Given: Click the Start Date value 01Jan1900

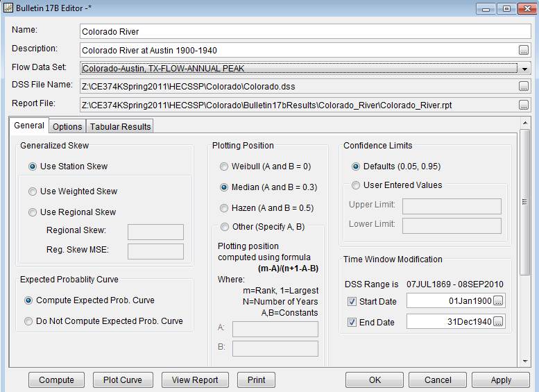Looking at the screenshot, I should 470,301.
